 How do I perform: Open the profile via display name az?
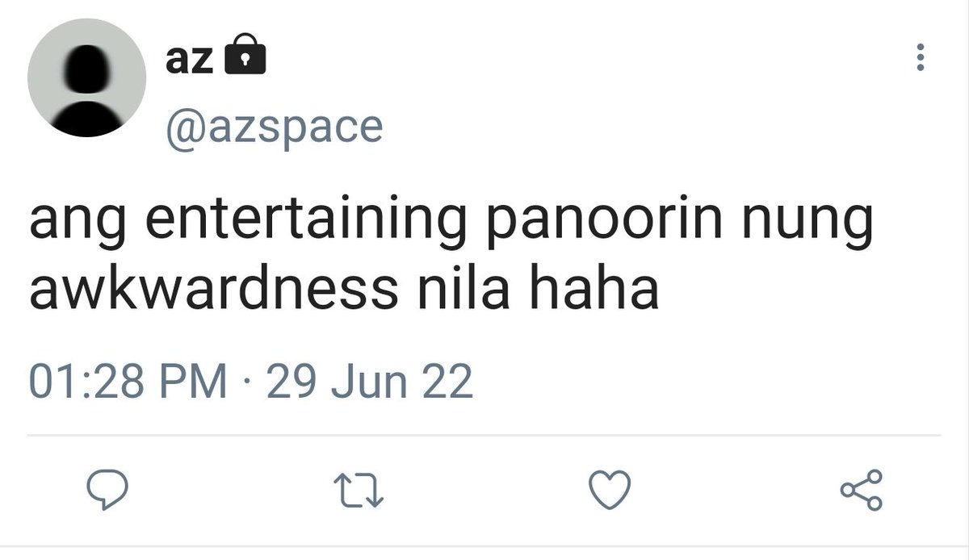[x=189, y=59]
